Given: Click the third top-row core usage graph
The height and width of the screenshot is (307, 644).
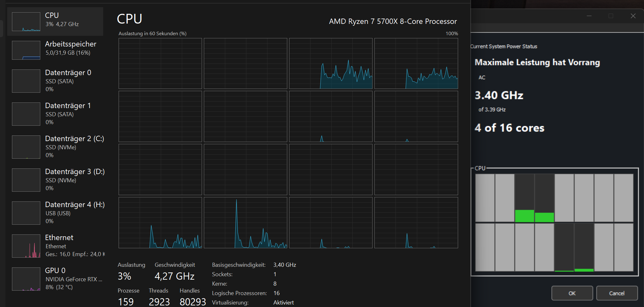Looking at the screenshot, I should click(x=330, y=63).
